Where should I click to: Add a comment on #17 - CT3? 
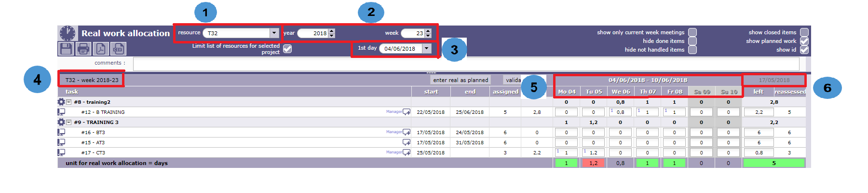(x=407, y=152)
